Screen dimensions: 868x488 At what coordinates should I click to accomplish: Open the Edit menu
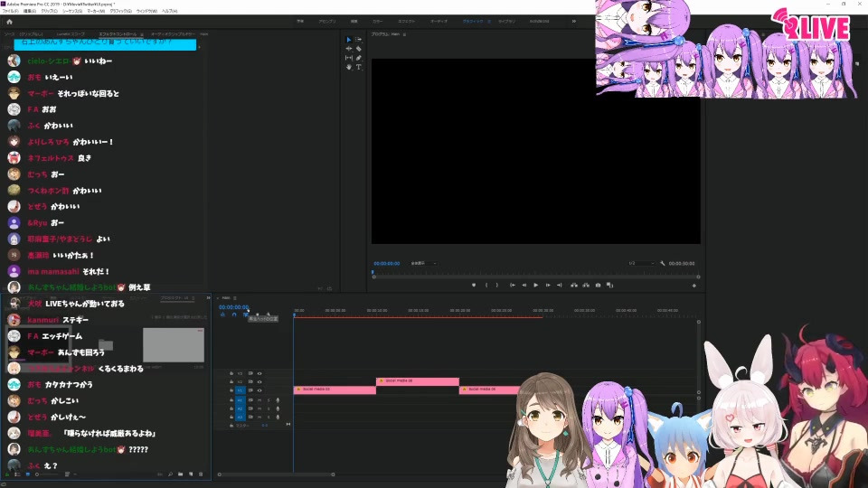pyautogui.click(x=29, y=11)
